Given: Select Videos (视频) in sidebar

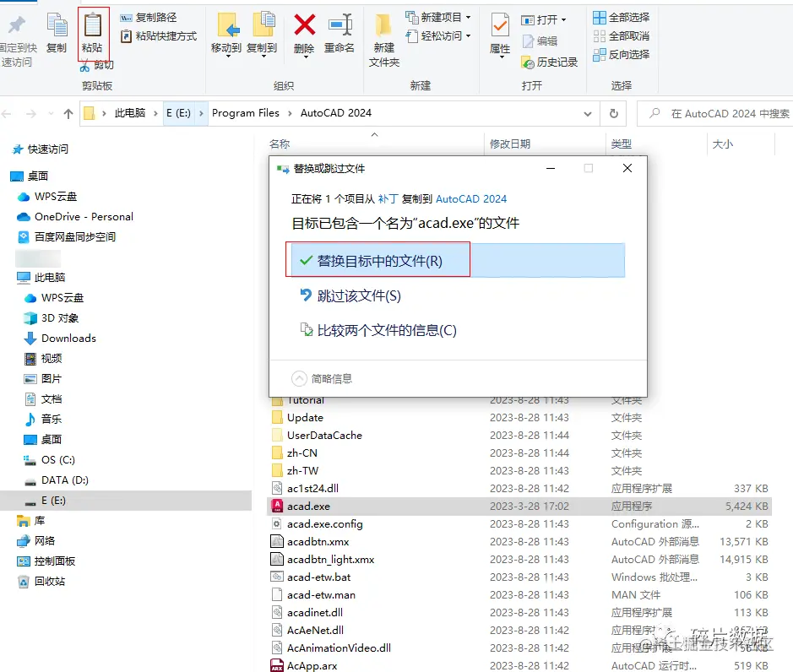Looking at the screenshot, I should coord(43,359).
